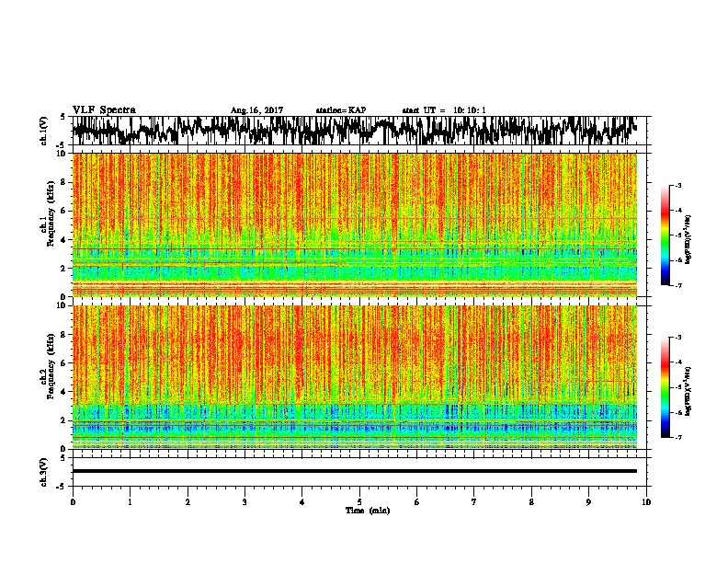The image size is (728, 563).
Task: Click time axis tick label 2
Action: (x=188, y=502)
